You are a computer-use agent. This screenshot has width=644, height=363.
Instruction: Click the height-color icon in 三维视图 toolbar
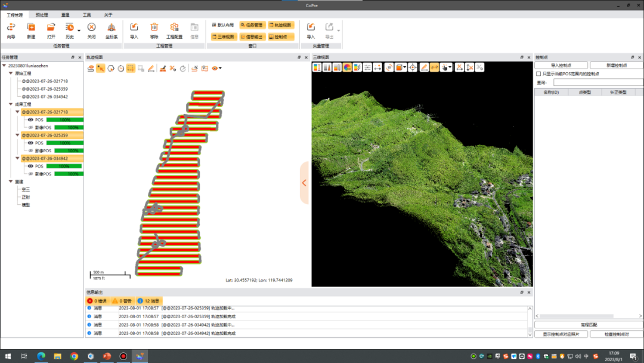(317, 67)
